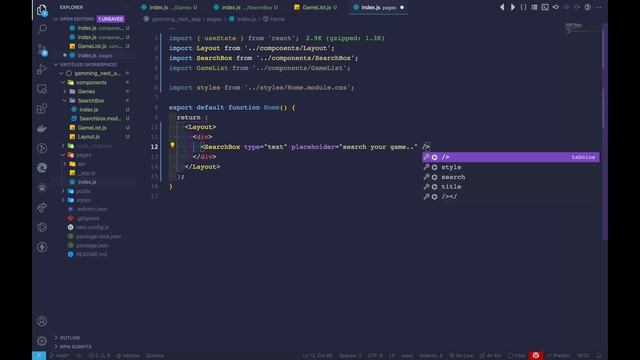Expand the NPM Scripts section
The image size is (640, 360).
coord(56,347)
